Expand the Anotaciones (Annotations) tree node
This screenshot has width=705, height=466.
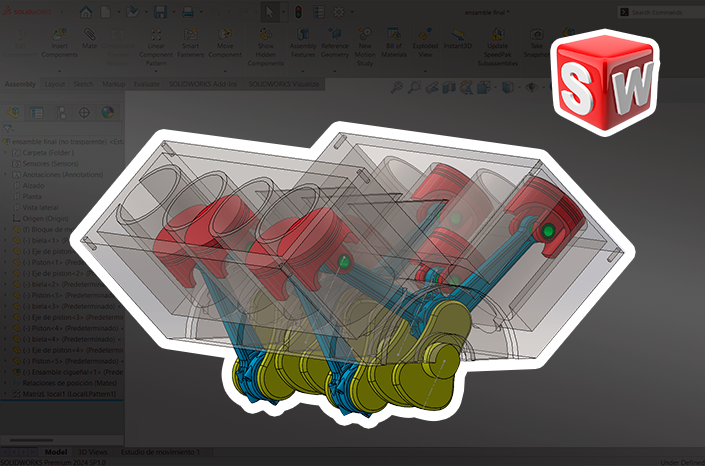coord(6,175)
